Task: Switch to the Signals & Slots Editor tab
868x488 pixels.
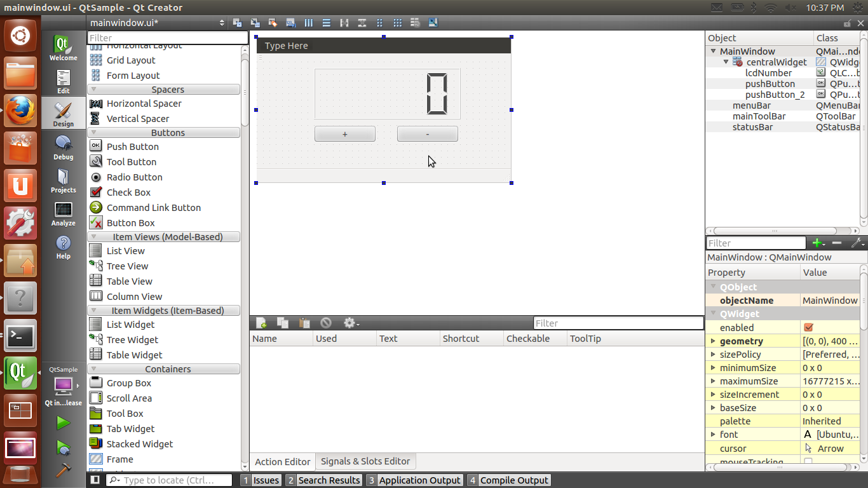Action: 365,461
